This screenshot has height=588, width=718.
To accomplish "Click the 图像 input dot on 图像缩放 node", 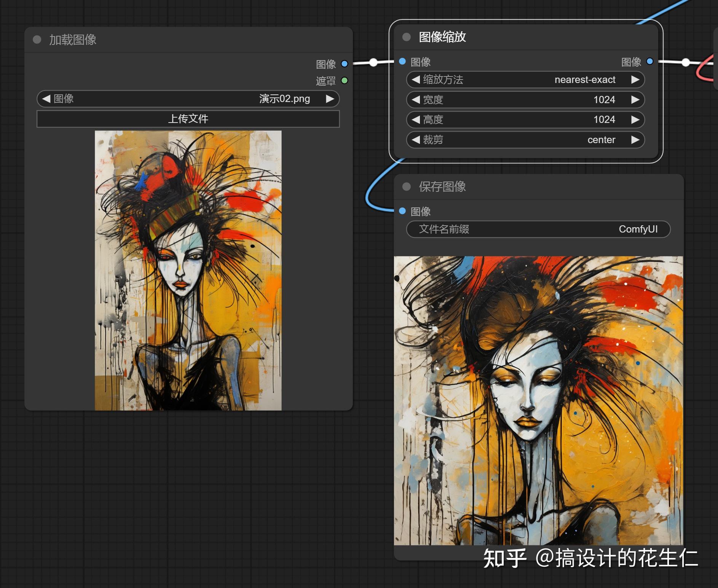I will pos(402,61).
